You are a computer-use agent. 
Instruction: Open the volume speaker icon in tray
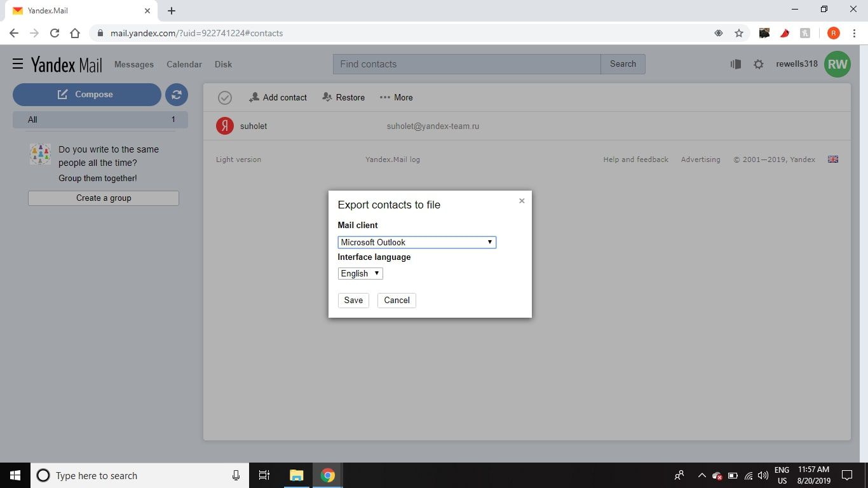click(x=763, y=475)
